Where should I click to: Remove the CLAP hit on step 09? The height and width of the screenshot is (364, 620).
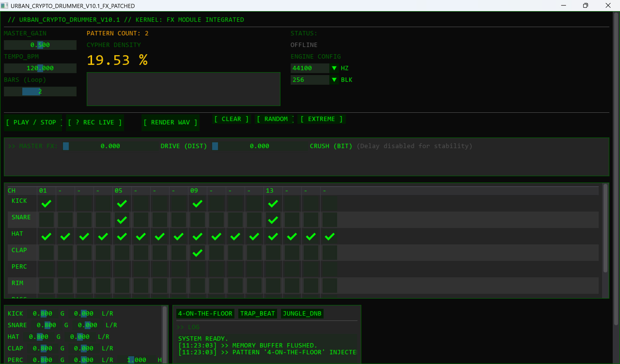click(x=197, y=253)
